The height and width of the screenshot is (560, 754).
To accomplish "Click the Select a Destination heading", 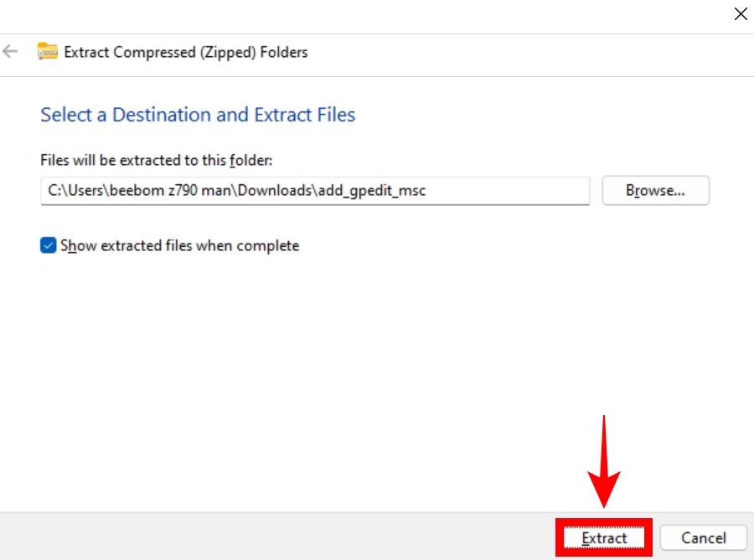I will pos(199,115).
